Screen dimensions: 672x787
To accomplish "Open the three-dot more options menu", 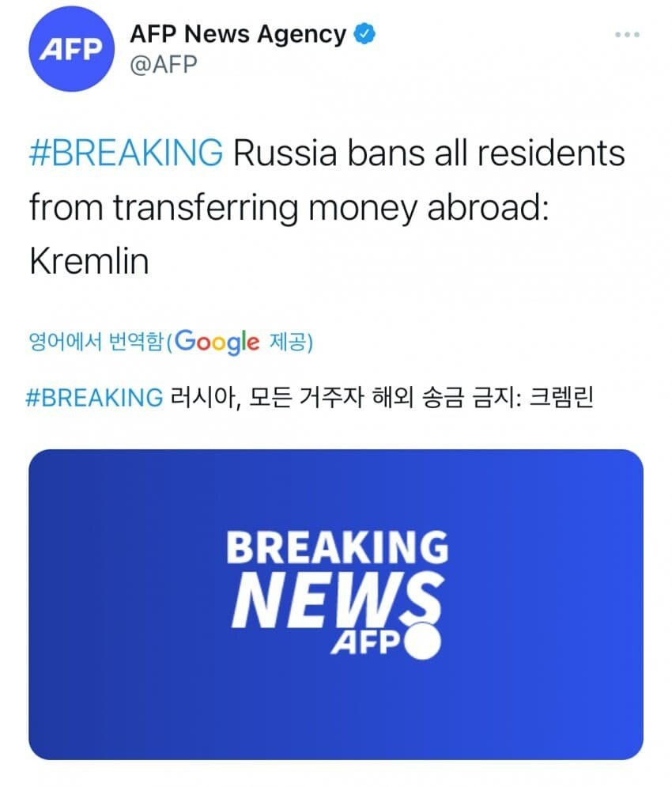I will click(x=626, y=36).
